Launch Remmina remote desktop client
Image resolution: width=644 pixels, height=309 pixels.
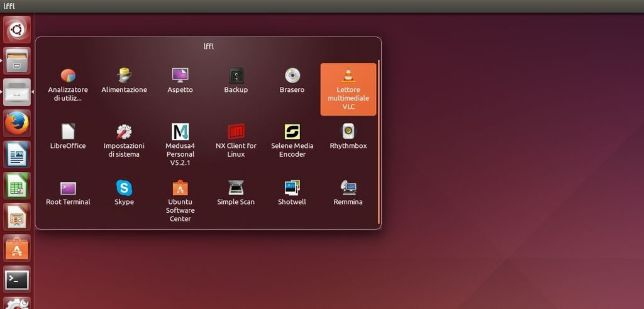(x=348, y=188)
